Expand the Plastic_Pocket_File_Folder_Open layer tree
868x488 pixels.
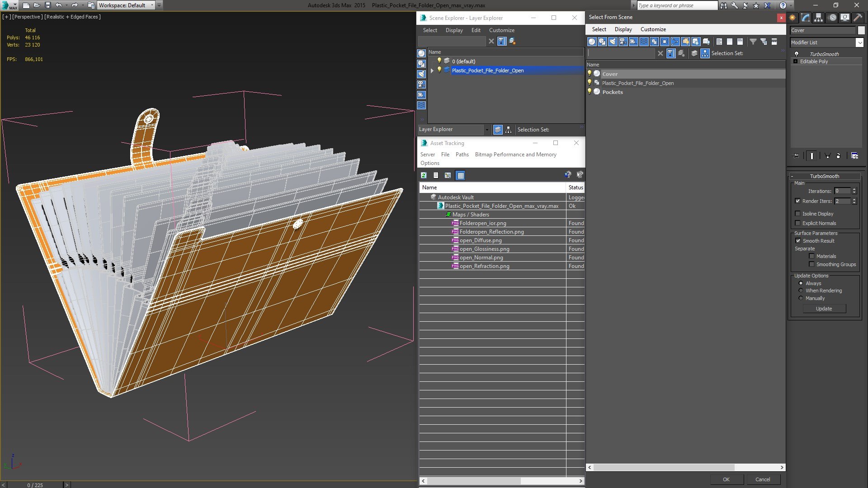click(432, 70)
